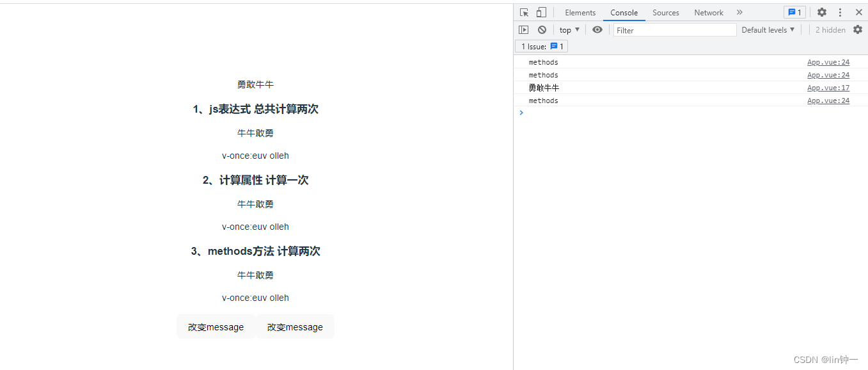
Task: Click the issues counter badge in top bar
Action: (794, 13)
